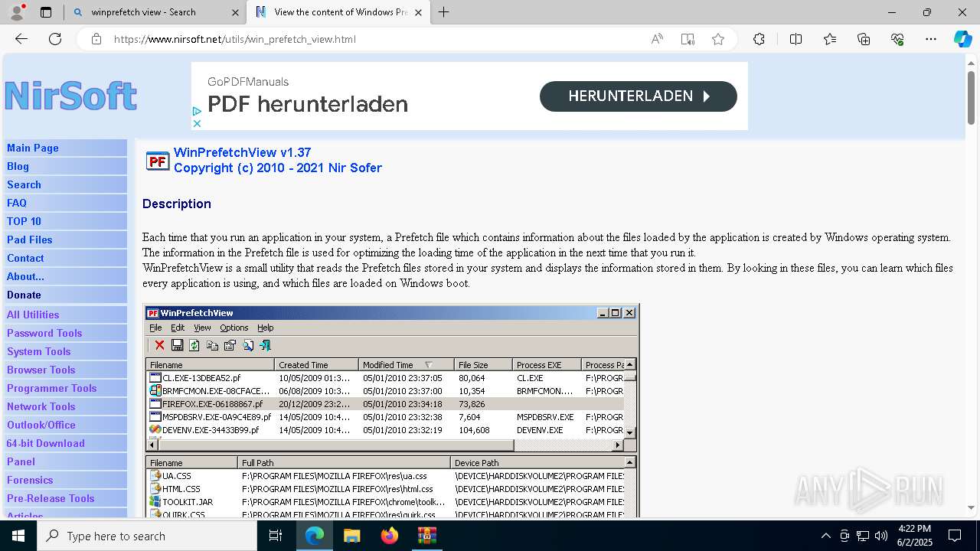Open Firefox from the taskbar
This screenshot has width=980, height=551.
coord(389,536)
